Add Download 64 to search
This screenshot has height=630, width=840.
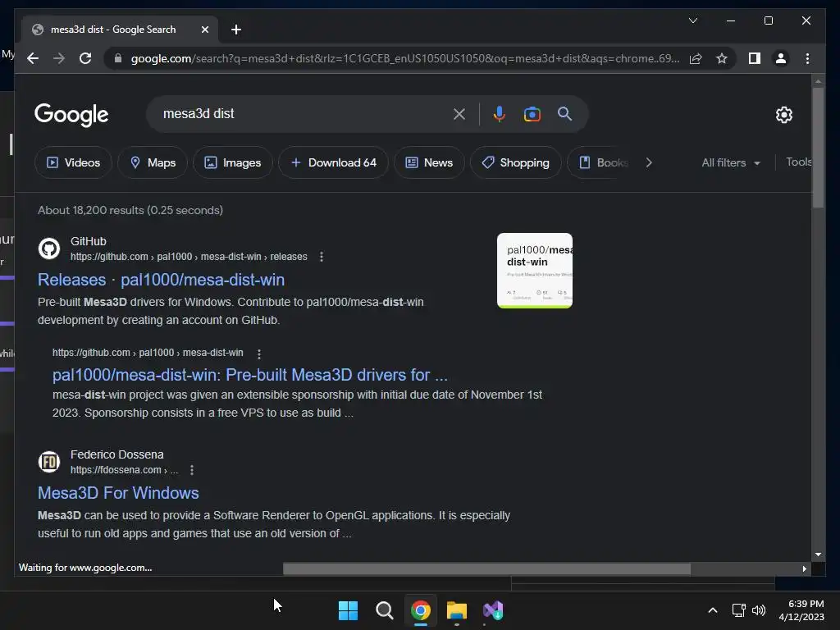click(333, 162)
